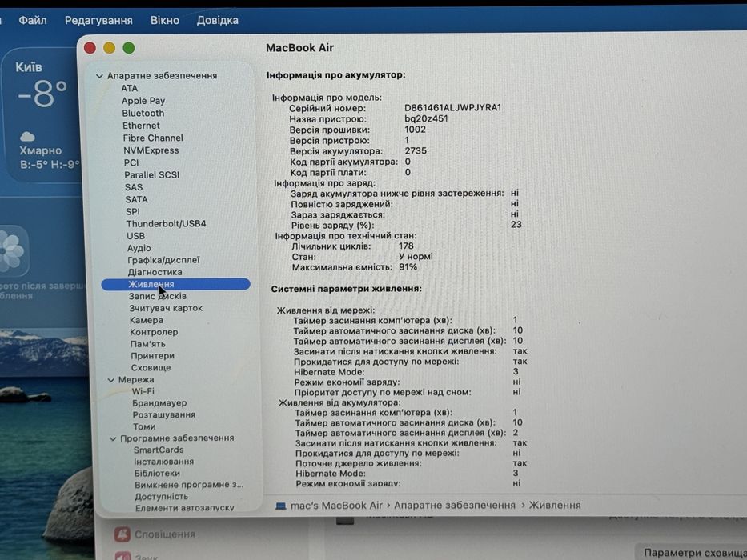Screen dimensions: 747x560
Task: Select Ethernet in the sidebar
Action: point(141,126)
